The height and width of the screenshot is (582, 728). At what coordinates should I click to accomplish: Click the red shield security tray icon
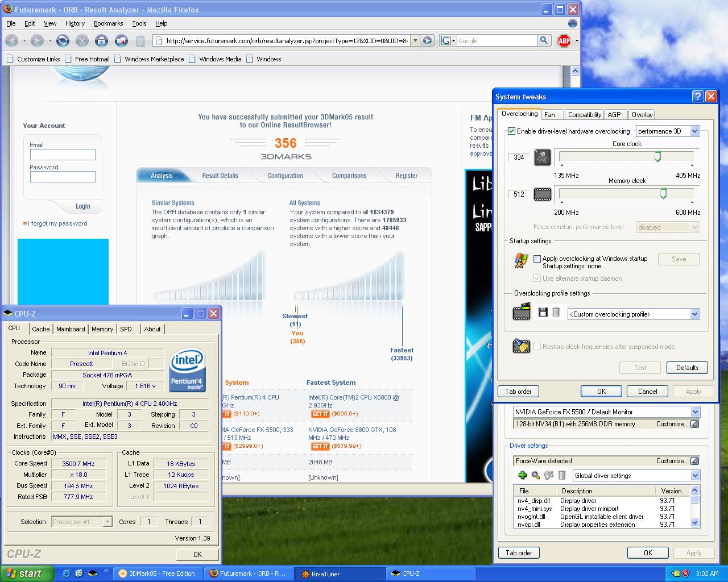coord(686,573)
